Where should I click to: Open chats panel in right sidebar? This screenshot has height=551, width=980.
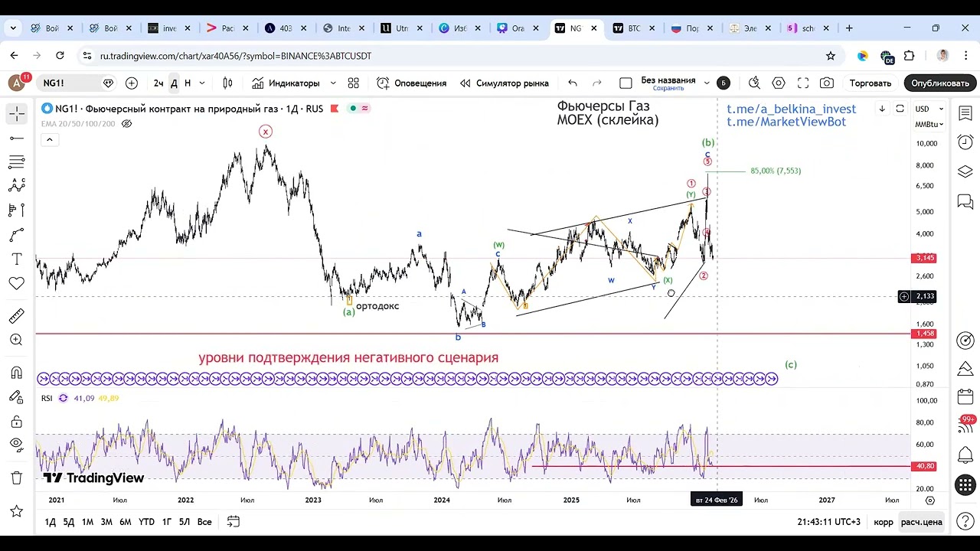pyautogui.click(x=965, y=201)
